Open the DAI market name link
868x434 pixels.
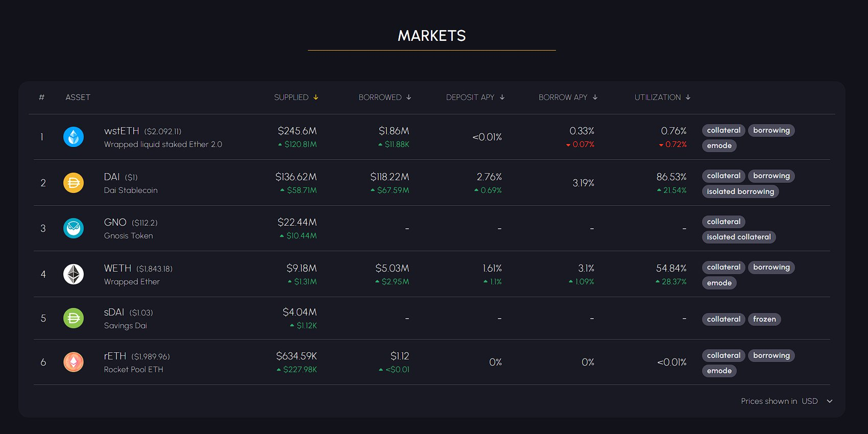pos(112,177)
